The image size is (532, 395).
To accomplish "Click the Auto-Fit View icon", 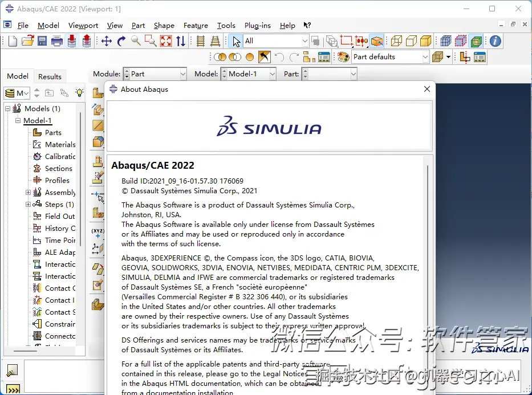I will pos(166,41).
